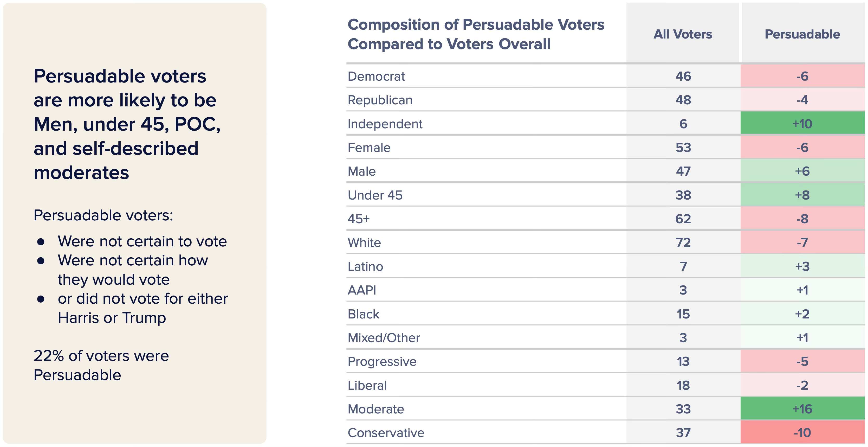This screenshot has height=447, width=868.
Task: Click the +3 cell in the Latino row
Action: tap(802, 266)
